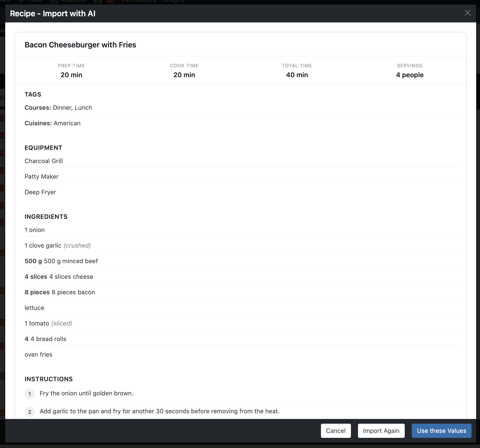Confirm with Use these Values
Screen dimensions: 480x448
coord(441,431)
